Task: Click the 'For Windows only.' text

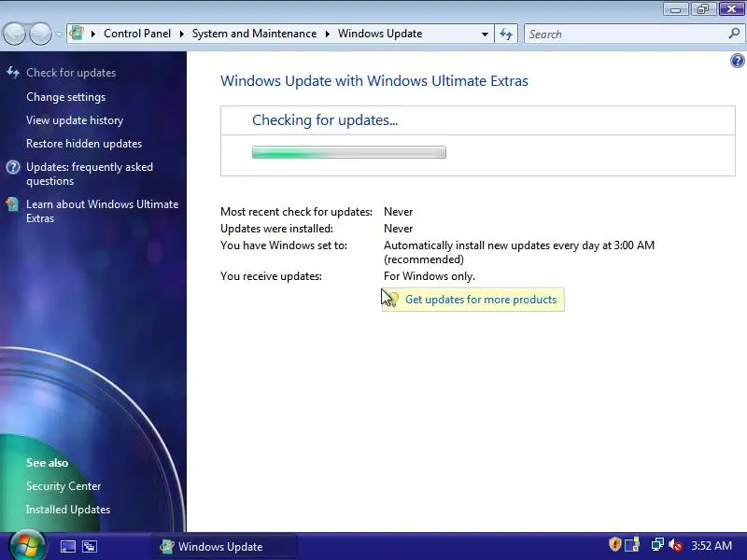Action: click(430, 276)
